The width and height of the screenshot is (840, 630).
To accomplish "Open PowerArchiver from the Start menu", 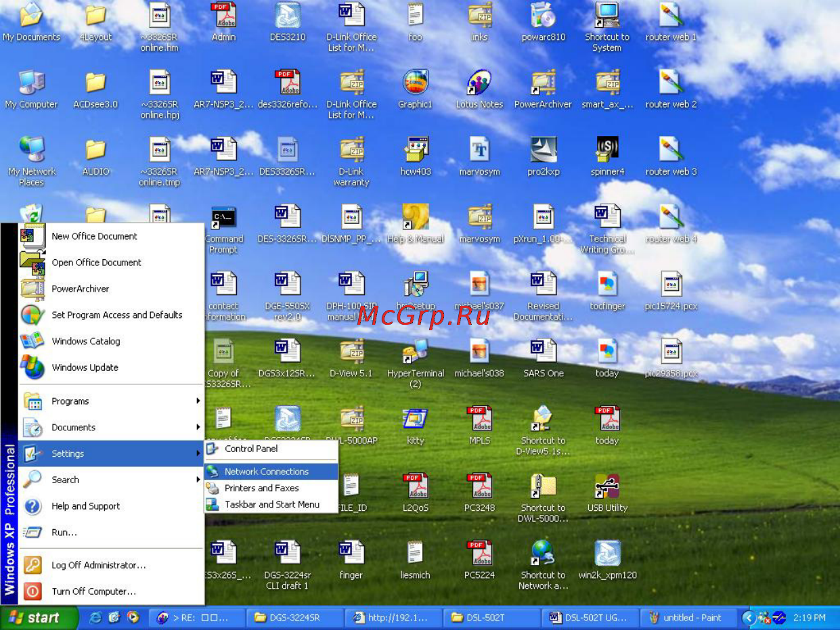I will coord(111,289).
